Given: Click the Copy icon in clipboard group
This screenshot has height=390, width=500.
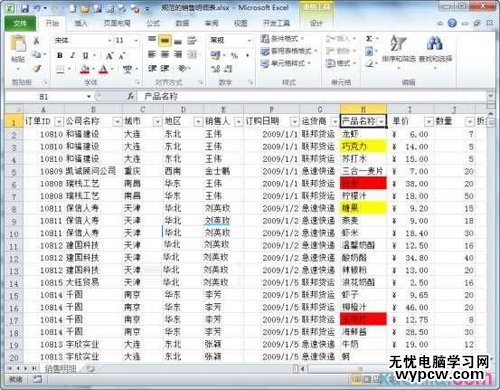Looking at the screenshot, I should click(x=36, y=54).
